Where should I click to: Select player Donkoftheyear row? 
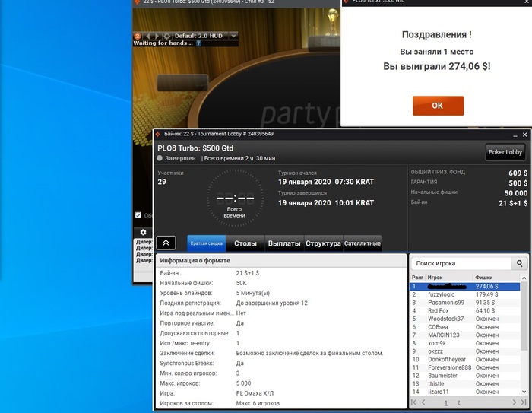(x=465, y=360)
